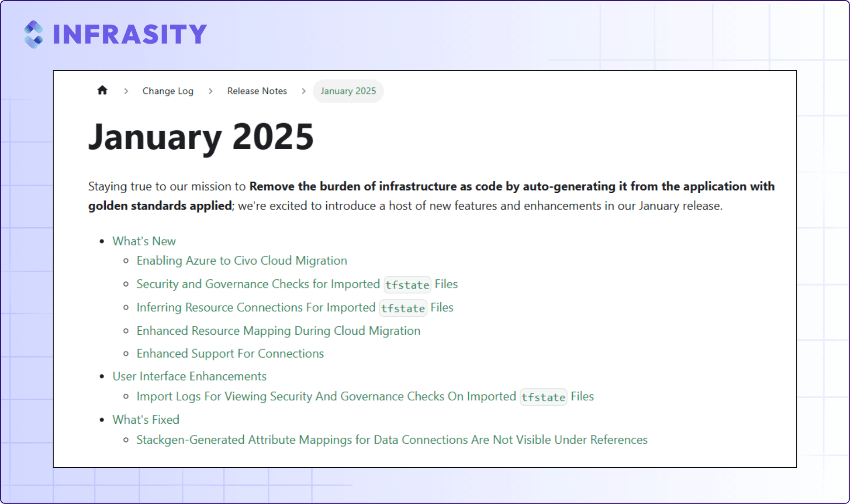Open Security and Governance Checks link
850x504 pixels.
click(297, 284)
